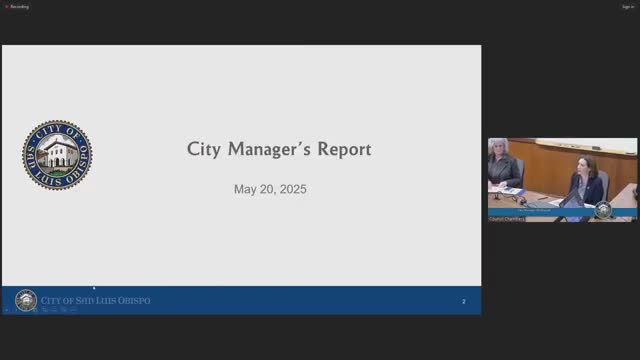Screen dimensions: 640x360
Task: Click the shared presentation slide area
Action: tap(242, 180)
